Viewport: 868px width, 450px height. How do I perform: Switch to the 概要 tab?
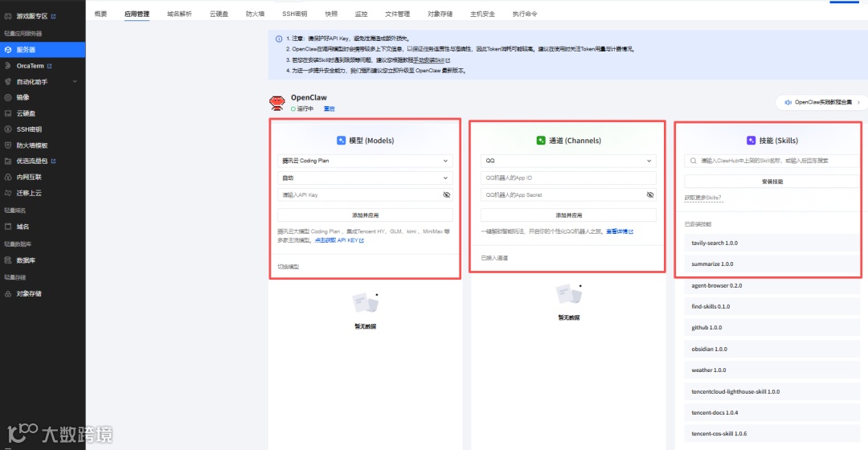[100, 14]
